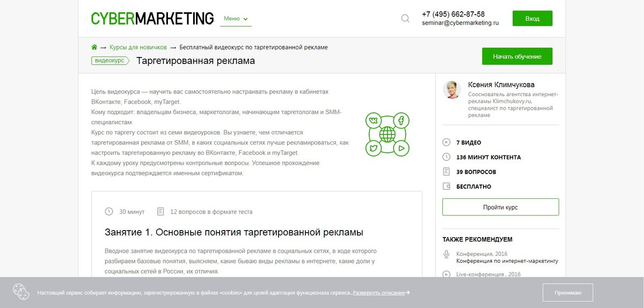
Task: Open Конференция по интернет-маркетингу link
Action: tap(507, 261)
